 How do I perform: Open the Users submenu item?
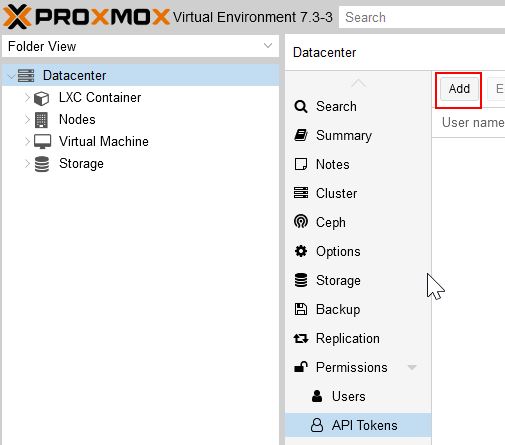coord(358,396)
